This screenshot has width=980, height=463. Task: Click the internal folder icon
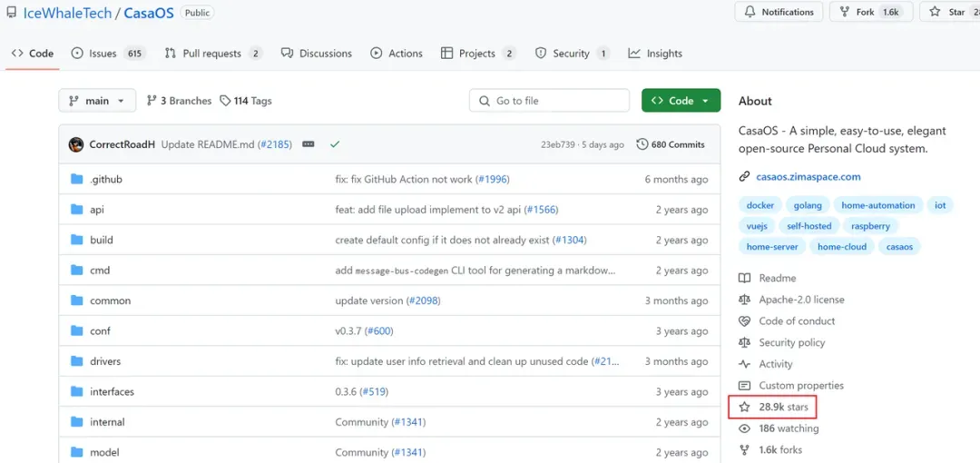tap(77, 422)
